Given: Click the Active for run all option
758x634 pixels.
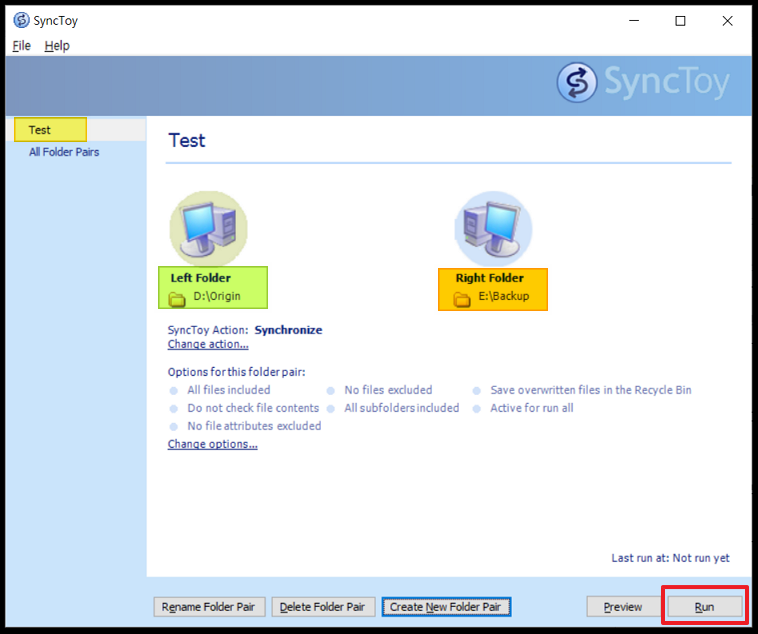Looking at the screenshot, I should [532, 408].
